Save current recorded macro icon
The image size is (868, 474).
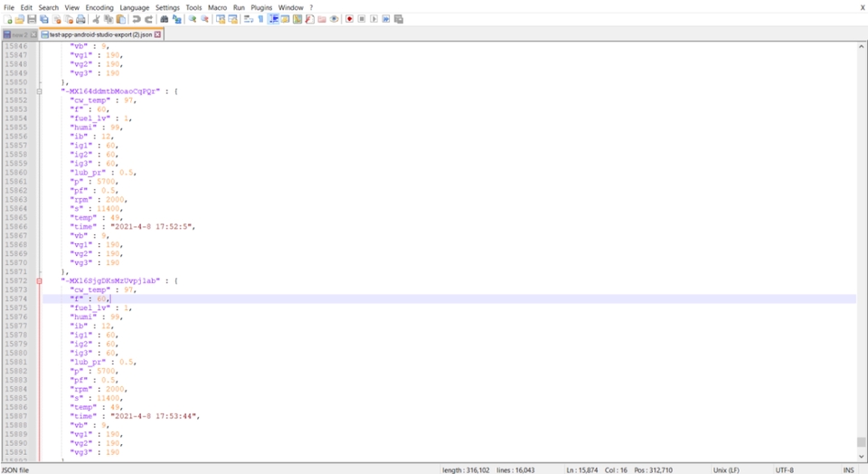click(399, 19)
